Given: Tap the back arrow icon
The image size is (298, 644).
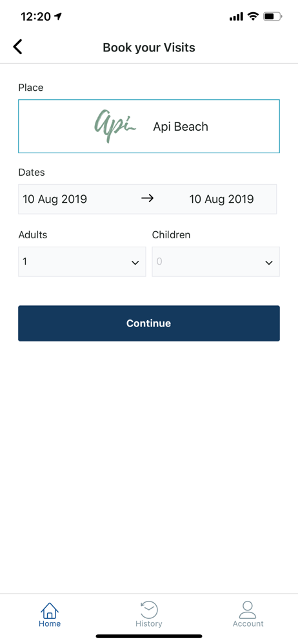Looking at the screenshot, I should 17,47.
